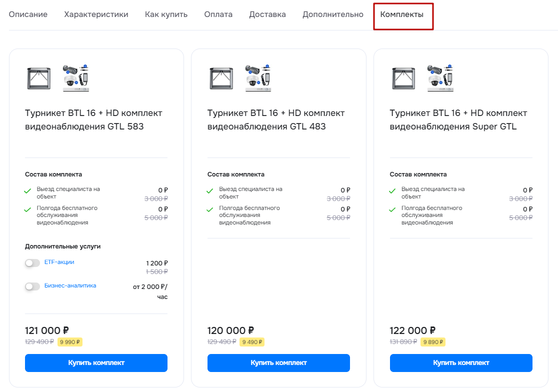Buy the 120 000 ₽ GTL 483 kit
The width and height of the screenshot is (558, 392).
click(278, 363)
